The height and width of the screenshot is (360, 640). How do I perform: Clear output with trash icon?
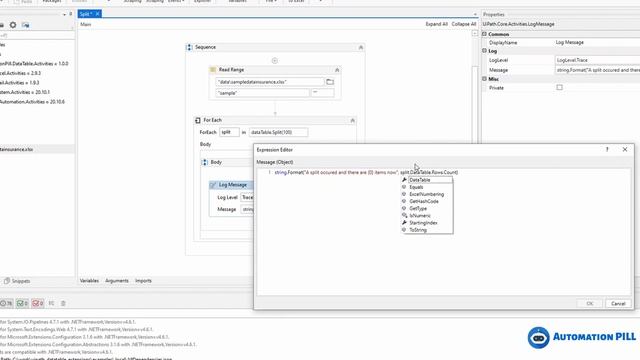click(x=63, y=303)
